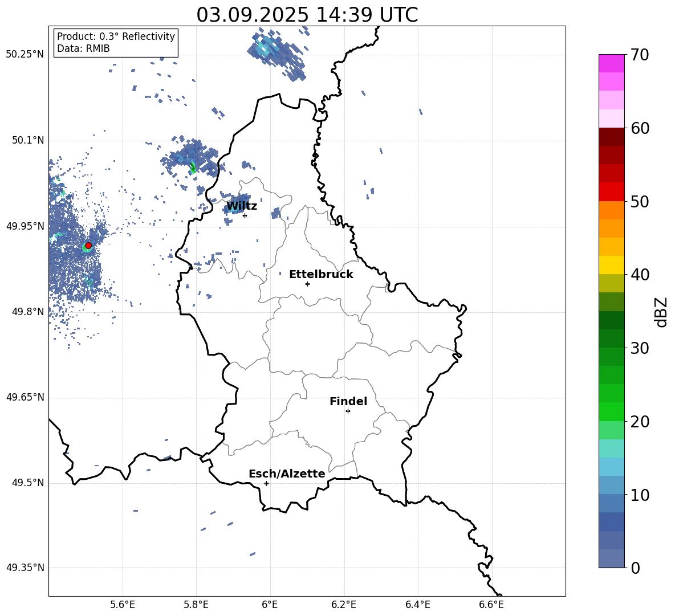Click the bright green swatch above 20
This screenshot has width=675, height=616.
pyautogui.click(x=612, y=411)
